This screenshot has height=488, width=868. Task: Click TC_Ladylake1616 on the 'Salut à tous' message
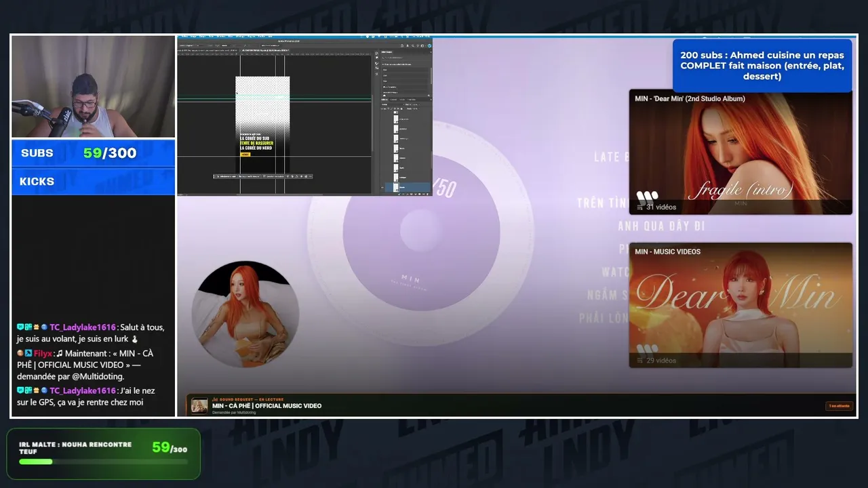(83, 327)
